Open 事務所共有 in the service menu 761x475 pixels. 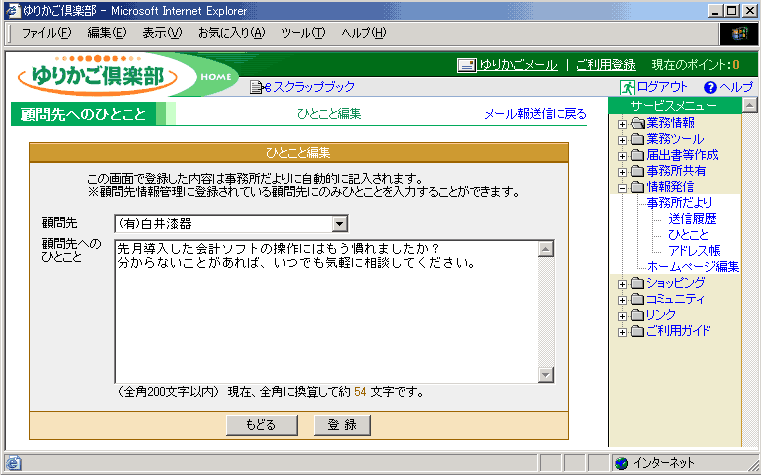pyautogui.click(x=676, y=171)
